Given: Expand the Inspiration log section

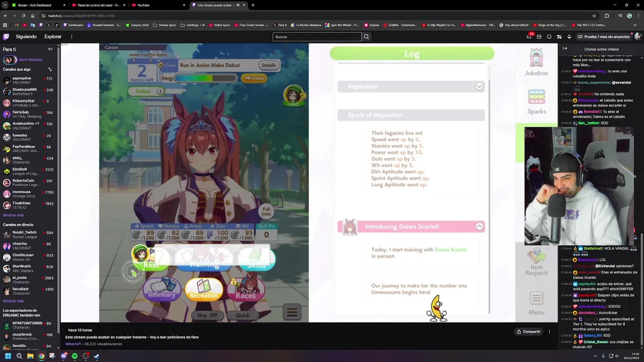Looking at the screenshot, I should 479,86.
